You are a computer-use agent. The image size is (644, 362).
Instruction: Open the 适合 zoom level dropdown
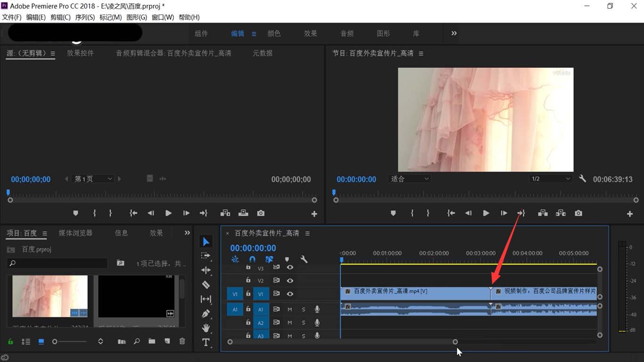409,179
